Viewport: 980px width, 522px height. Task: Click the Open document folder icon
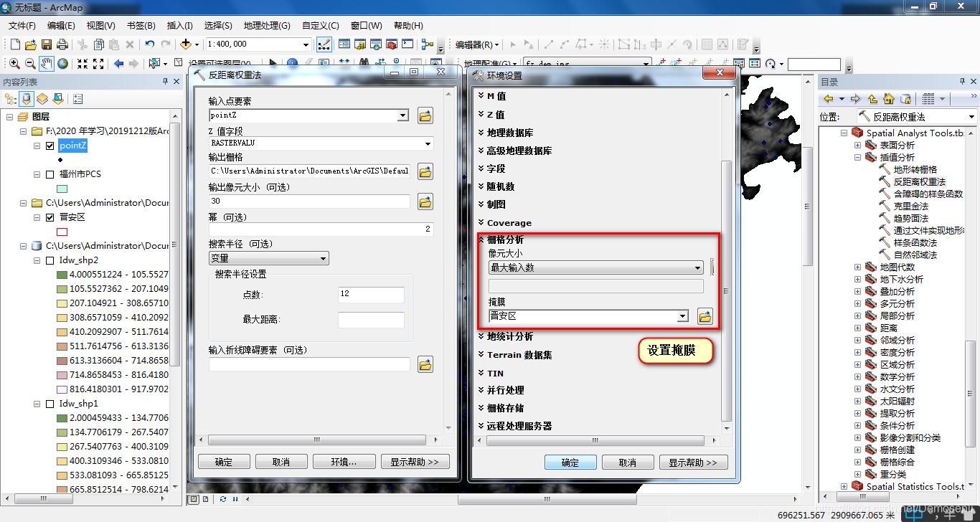(30, 44)
